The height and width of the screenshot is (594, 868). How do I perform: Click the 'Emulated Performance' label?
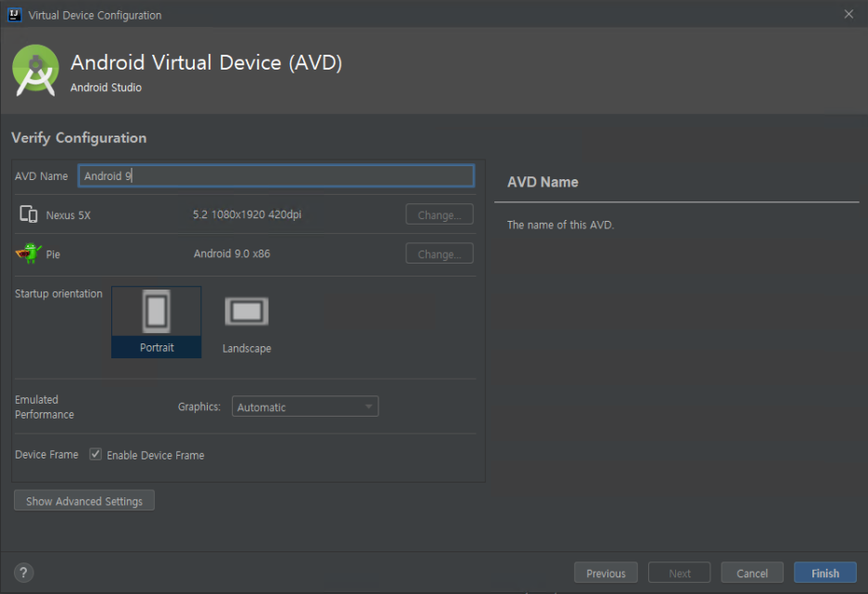point(45,407)
